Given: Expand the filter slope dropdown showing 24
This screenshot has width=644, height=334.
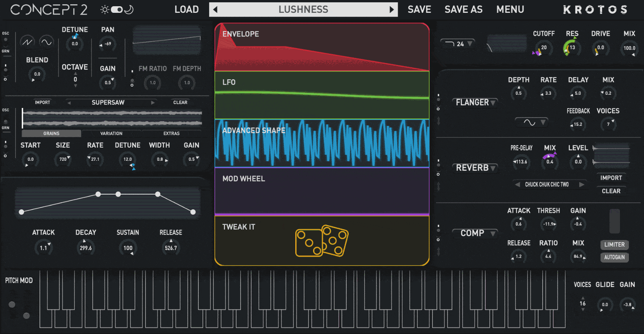Looking at the screenshot, I should tap(458, 44).
